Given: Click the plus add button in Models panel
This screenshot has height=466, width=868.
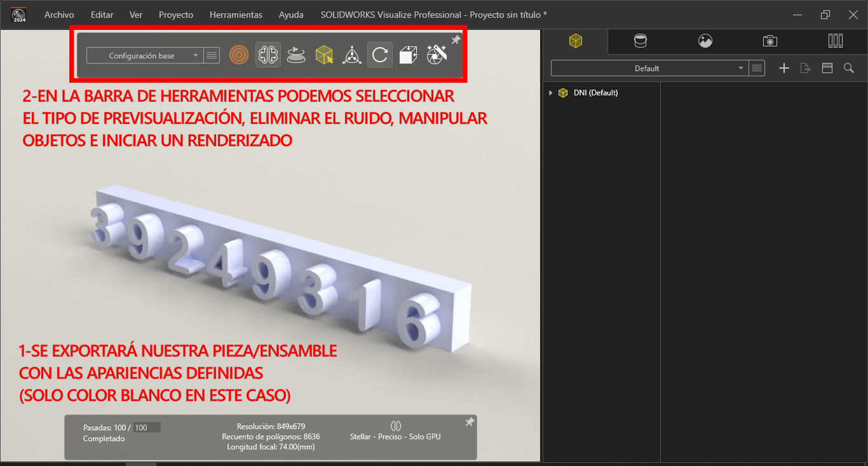Looking at the screenshot, I should point(784,69).
